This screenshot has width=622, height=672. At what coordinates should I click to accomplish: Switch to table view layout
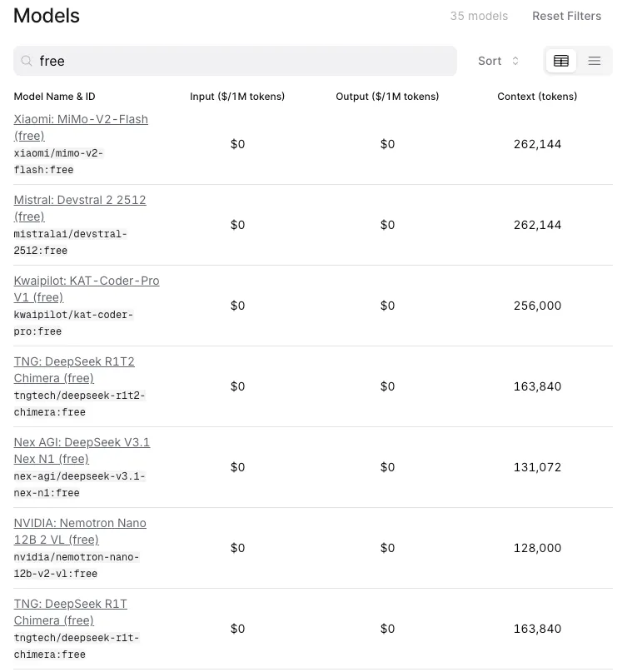[x=561, y=61]
